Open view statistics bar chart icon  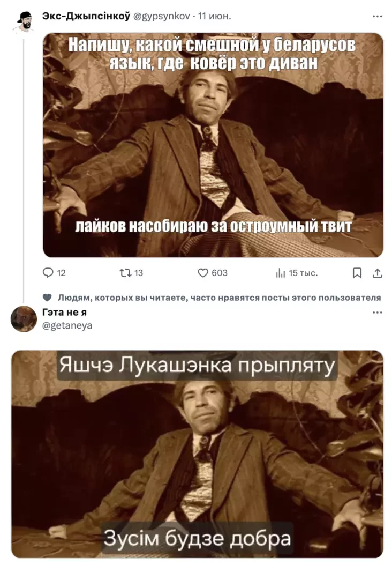tap(281, 273)
